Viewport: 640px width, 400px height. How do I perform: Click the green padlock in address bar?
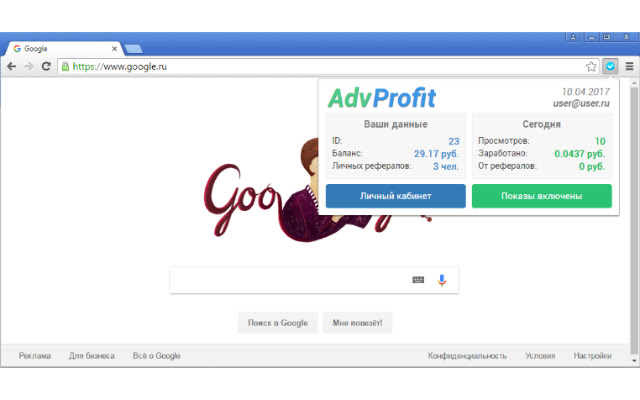pos(65,67)
